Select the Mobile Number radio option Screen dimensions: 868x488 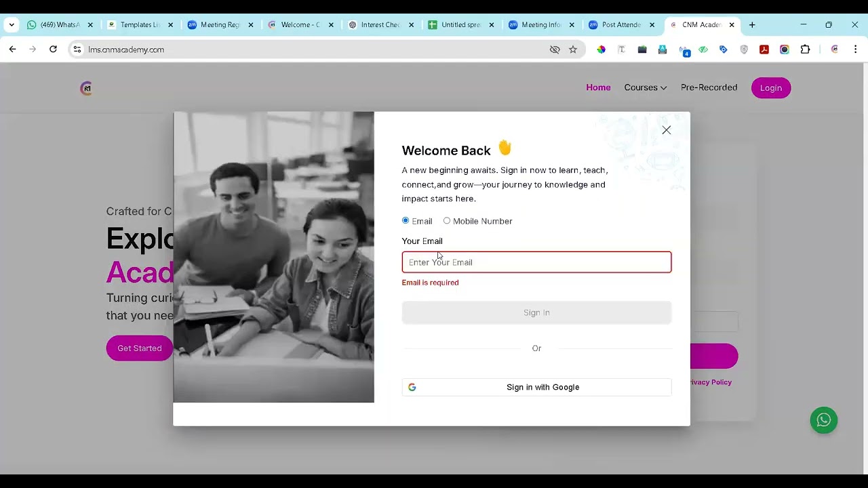tap(447, 220)
